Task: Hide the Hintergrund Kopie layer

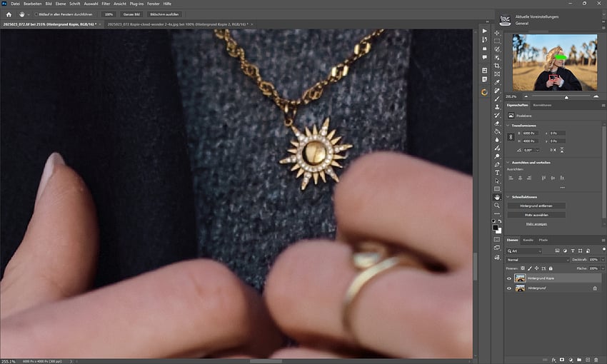Action: (509, 278)
